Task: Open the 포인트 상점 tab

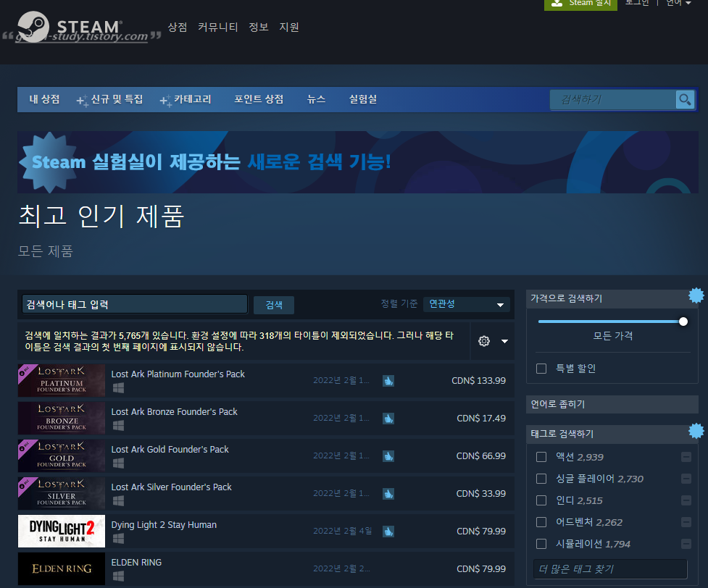Action: point(259,99)
